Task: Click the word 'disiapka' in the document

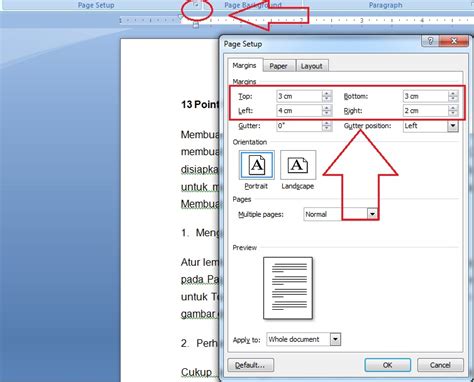Action: point(200,169)
